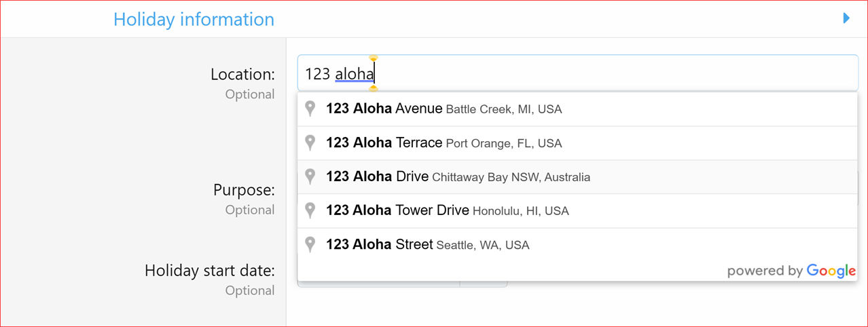The height and width of the screenshot is (327, 868).
Task: Click the Holiday start date label
Action: (209, 271)
